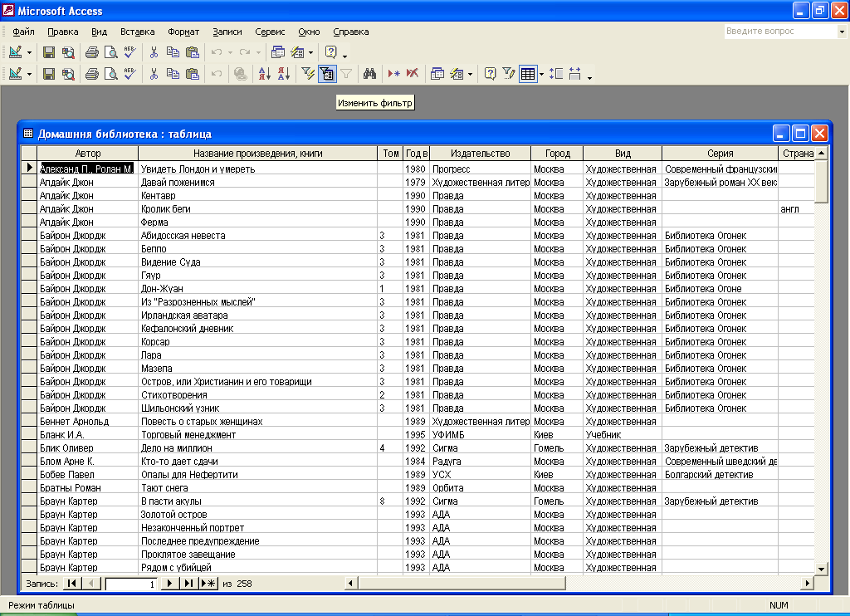Toggle the Apply Filter funnel icon
This screenshot has height=616, width=850.
point(346,74)
